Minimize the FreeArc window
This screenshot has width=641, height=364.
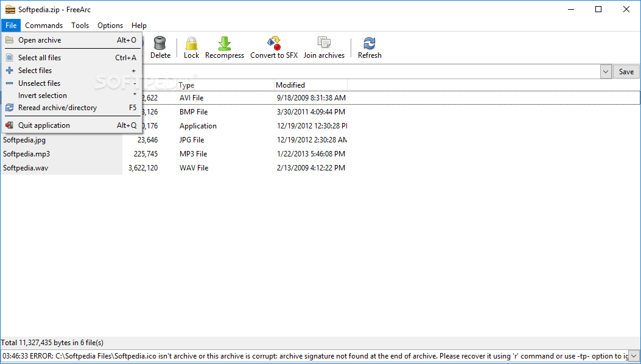coord(571,9)
